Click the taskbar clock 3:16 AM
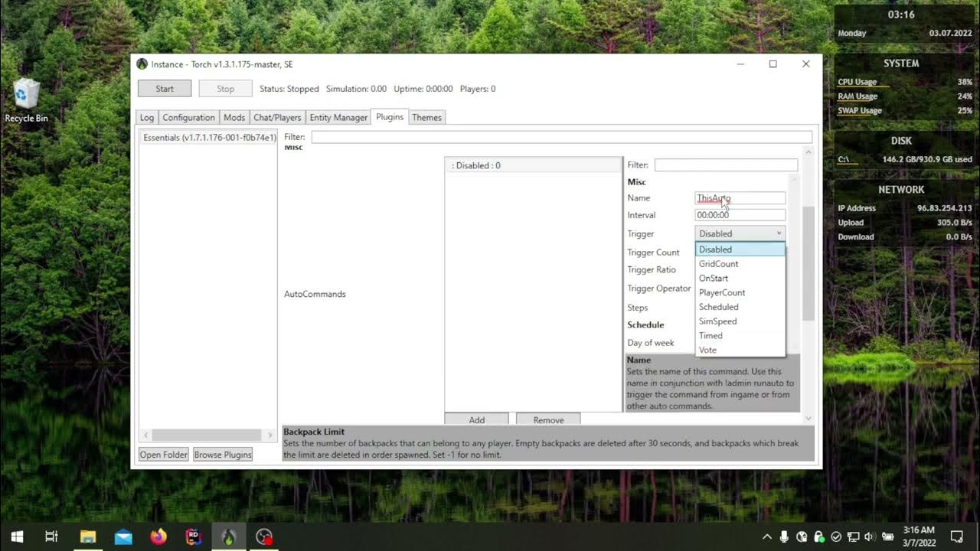This screenshot has height=551, width=980. click(x=919, y=530)
